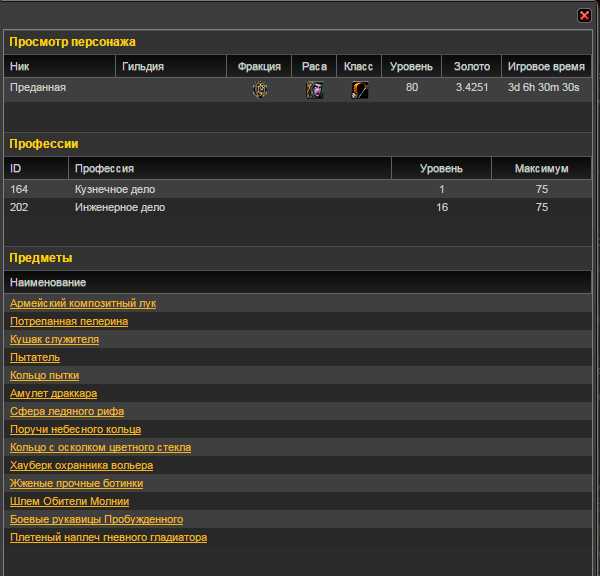The width and height of the screenshot is (600, 576).
Task: Open the Хауберк охранника вольера link
Action: coord(81,465)
